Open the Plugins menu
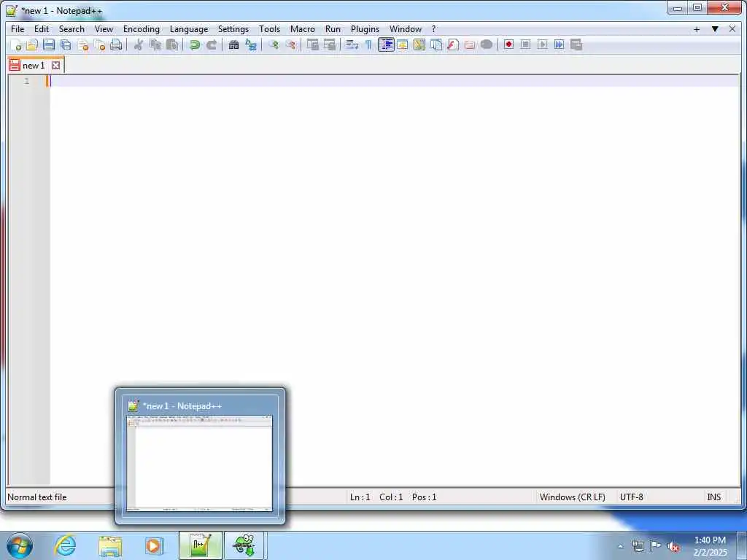Image resolution: width=747 pixels, height=560 pixels. pos(365,29)
